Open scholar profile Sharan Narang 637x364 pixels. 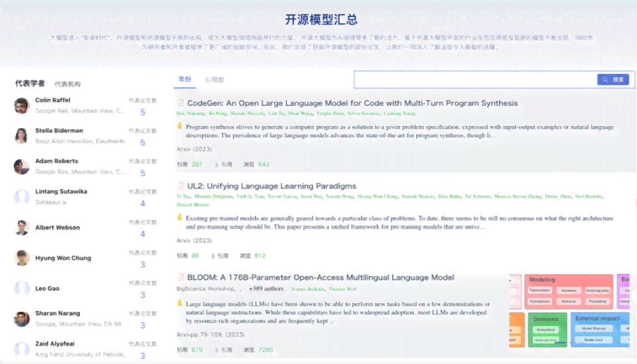(x=57, y=313)
